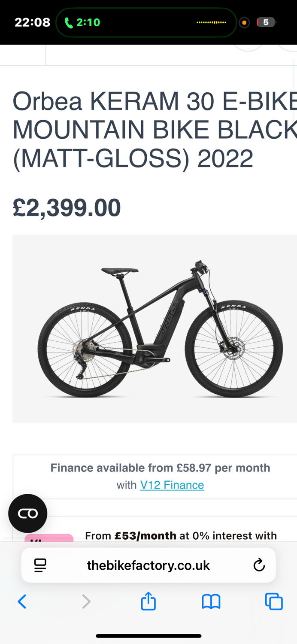Open the V12 Finance link

tap(172, 484)
